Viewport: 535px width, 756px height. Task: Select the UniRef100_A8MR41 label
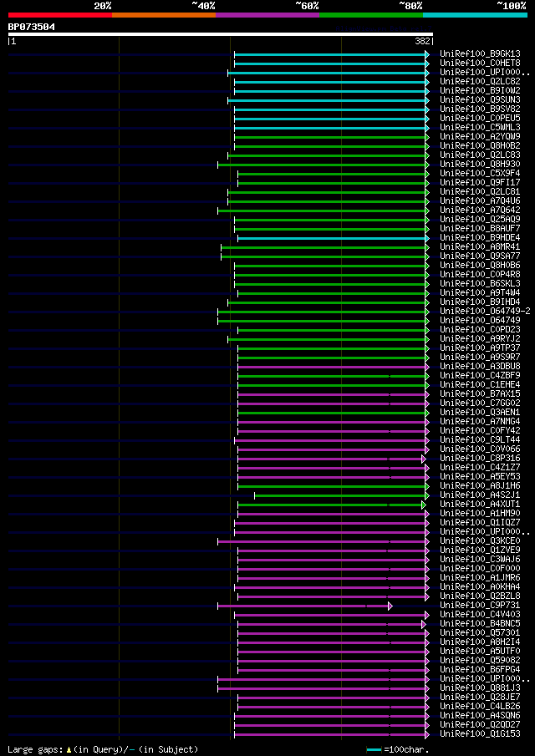pos(480,247)
